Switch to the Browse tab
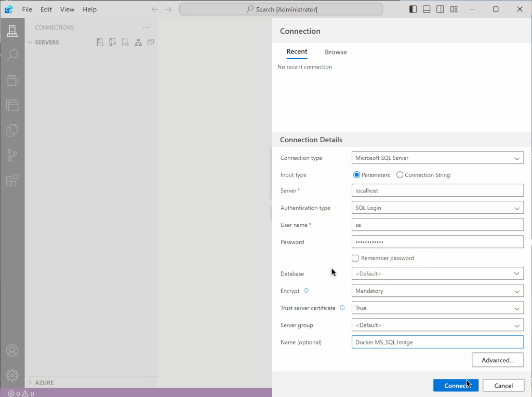 coord(336,52)
